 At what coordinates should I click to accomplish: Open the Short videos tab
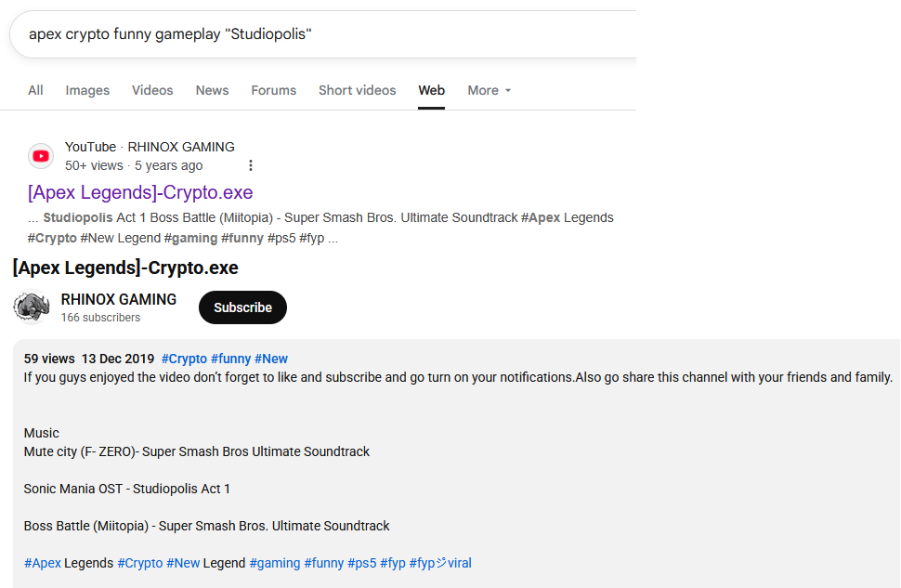(x=357, y=90)
